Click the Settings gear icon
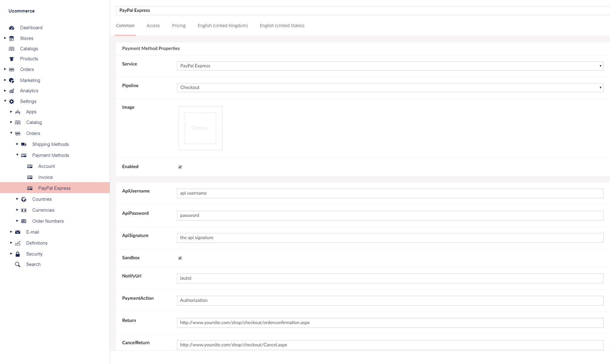Screen dimensions: 610x364 point(12,101)
